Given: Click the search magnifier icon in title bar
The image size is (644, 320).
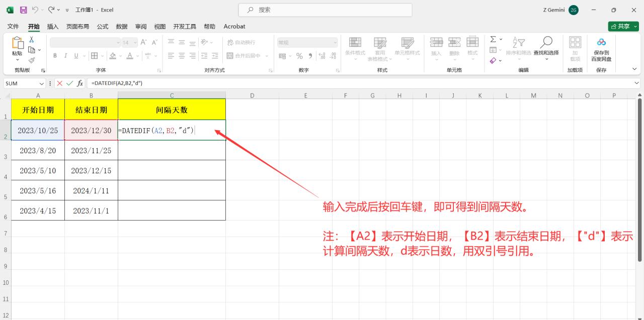Looking at the screenshot, I should click(x=250, y=10).
